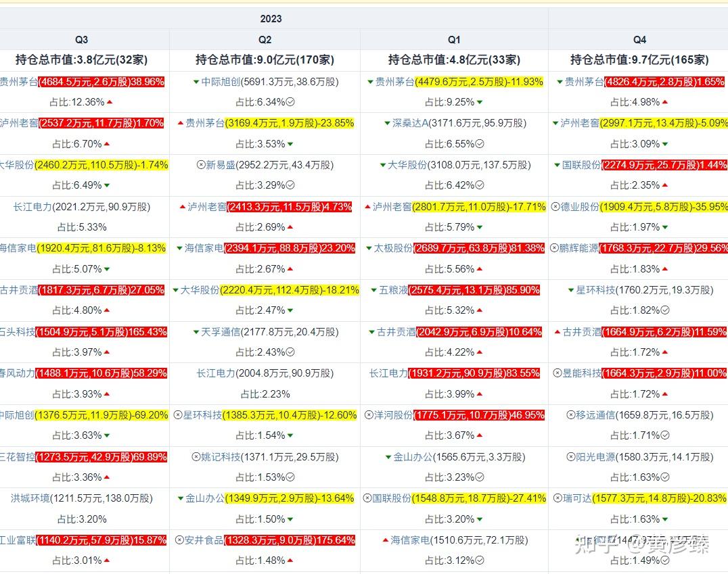Open 移远通信 stock link

[x=595, y=415]
